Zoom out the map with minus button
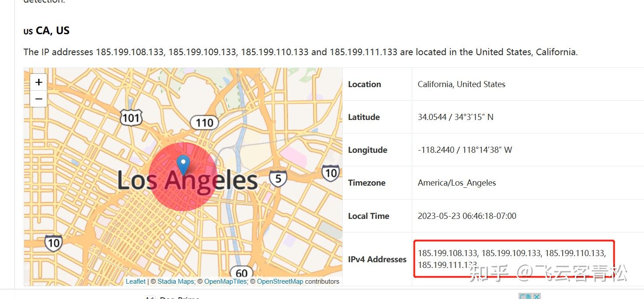 [x=38, y=99]
